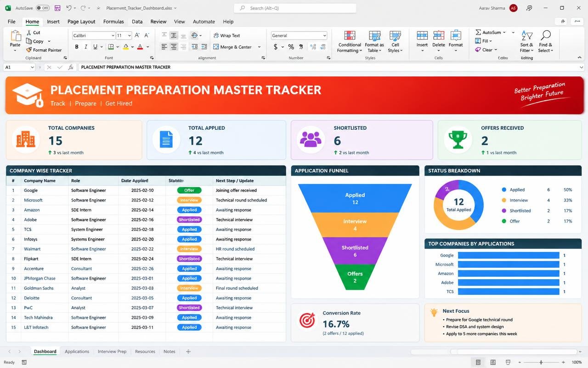This screenshot has width=588, height=368.
Task: Click the Page Layout view icon in status bar
Action: pos(493,362)
